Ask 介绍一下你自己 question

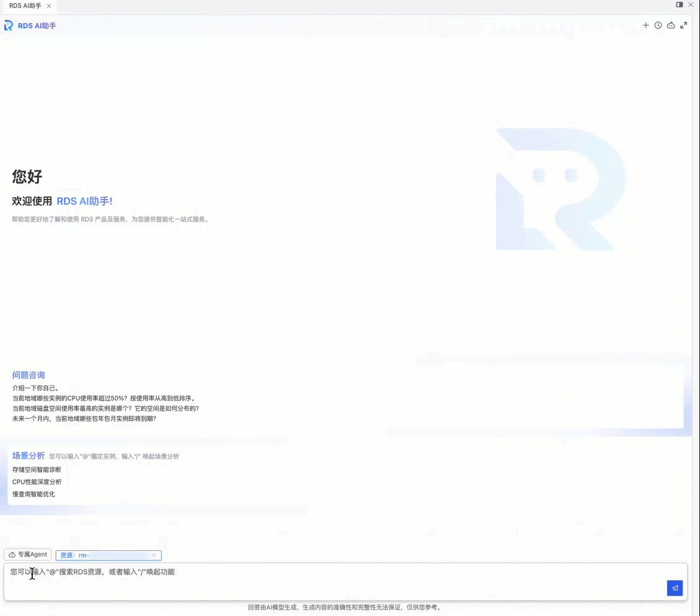point(36,388)
